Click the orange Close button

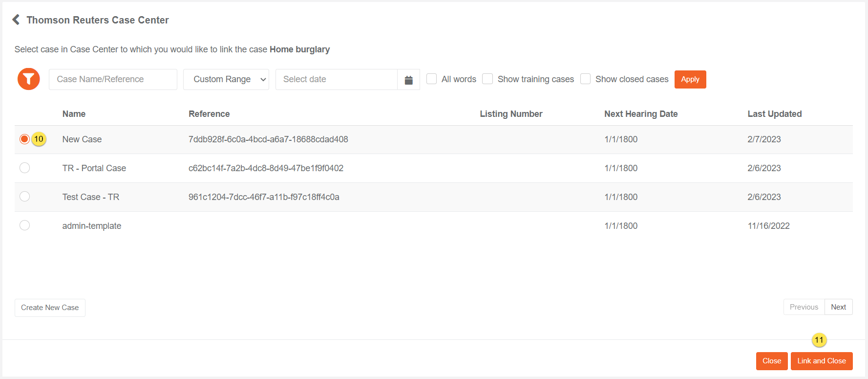coord(771,361)
